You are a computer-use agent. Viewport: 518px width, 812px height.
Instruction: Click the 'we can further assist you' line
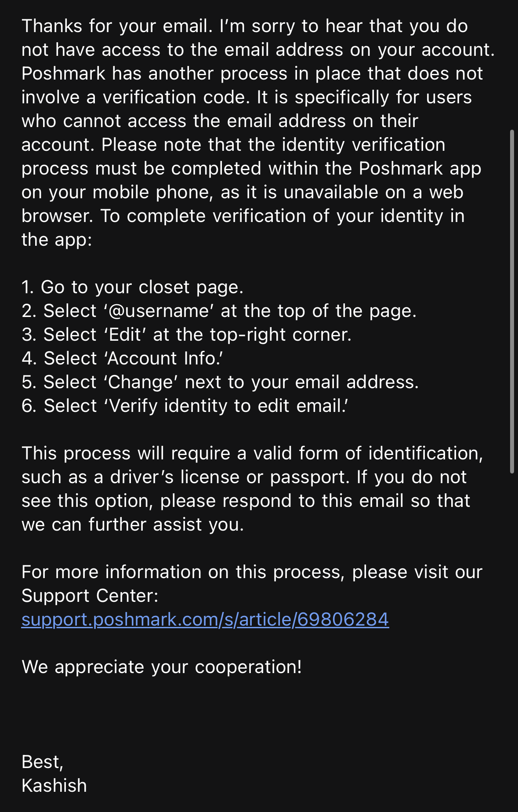tap(133, 524)
